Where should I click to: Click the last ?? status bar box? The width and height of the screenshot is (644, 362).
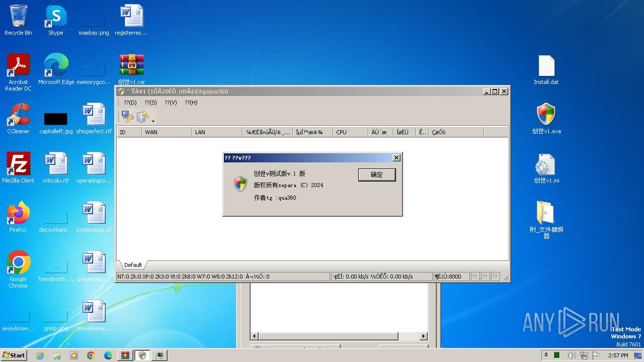(x=495, y=277)
